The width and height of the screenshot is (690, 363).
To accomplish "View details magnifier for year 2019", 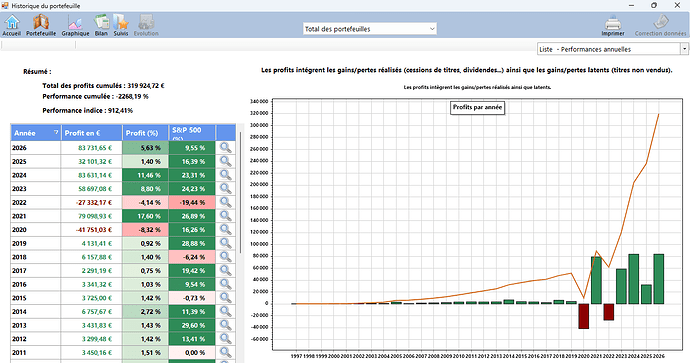I will point(226,243).
